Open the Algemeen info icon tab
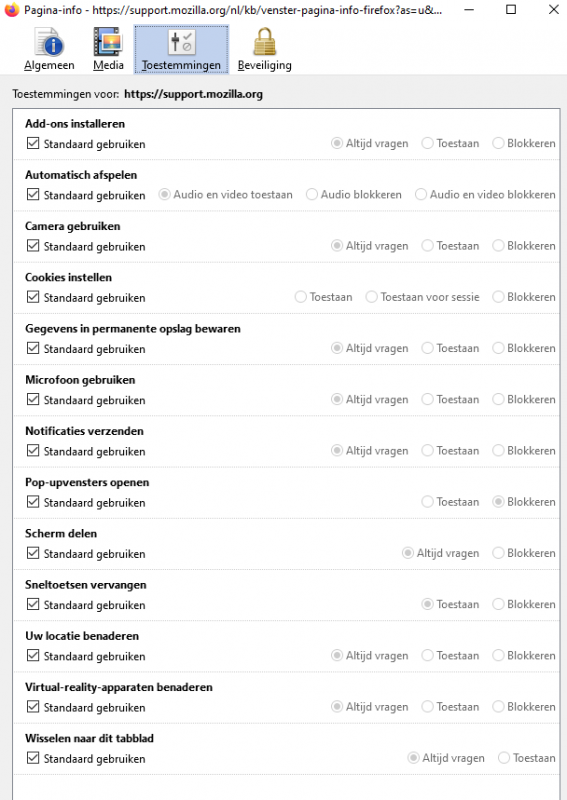Viewport: 567px width, 800px height. [49, 49]
